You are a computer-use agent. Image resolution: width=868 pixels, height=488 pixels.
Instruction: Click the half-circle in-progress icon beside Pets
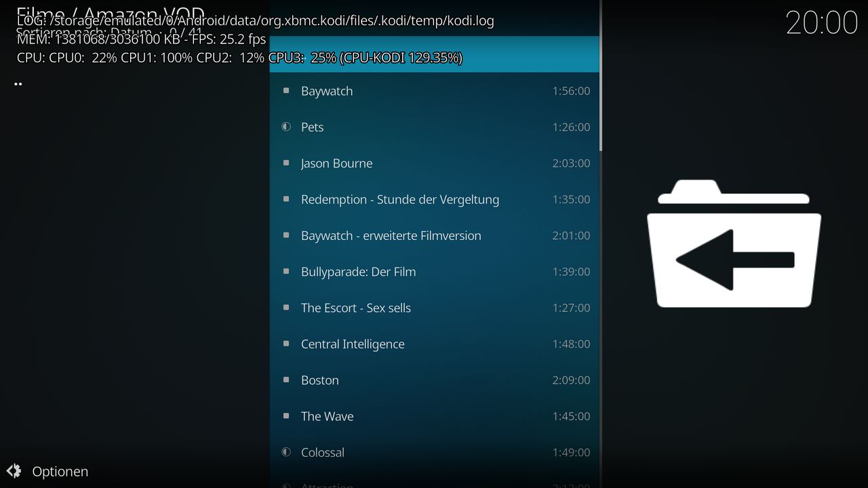coord(286,127)
